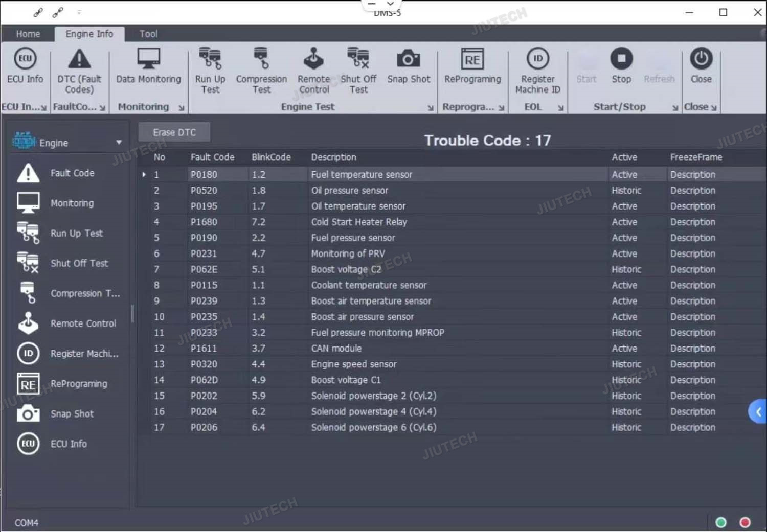
Task: Click the Register Machine ID ribbon icon
Action: [537, 59]
